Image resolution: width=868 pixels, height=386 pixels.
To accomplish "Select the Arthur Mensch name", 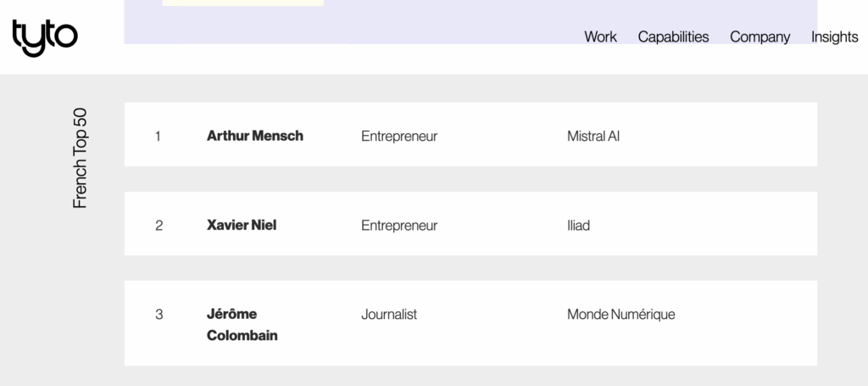I will tap(254, 136).
